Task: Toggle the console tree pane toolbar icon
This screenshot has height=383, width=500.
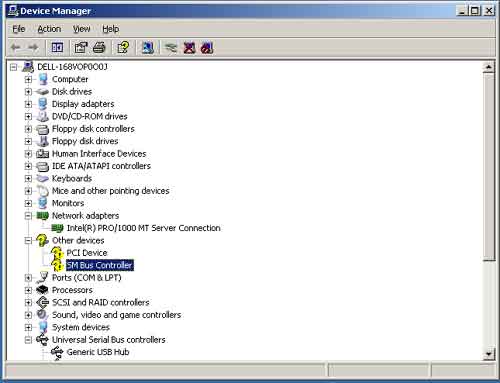Action: tap(57, 48)
